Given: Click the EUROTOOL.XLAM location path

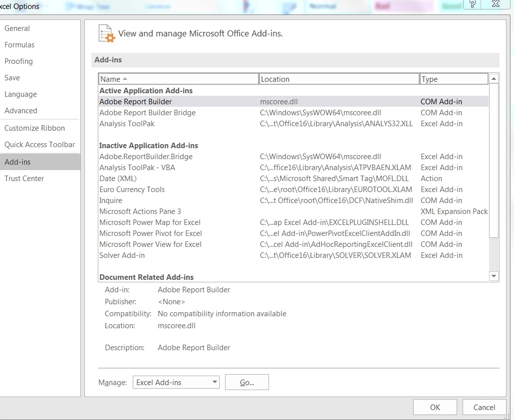Looking at the screenshot, I should click(x=336, y=190).
